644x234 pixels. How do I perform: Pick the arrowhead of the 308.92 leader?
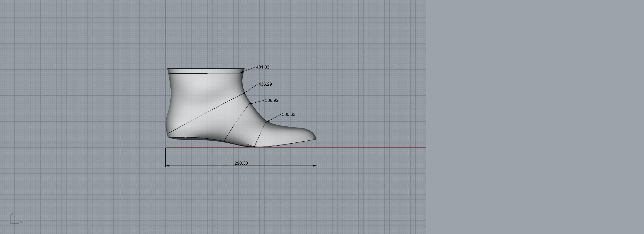tap(251, 103)
